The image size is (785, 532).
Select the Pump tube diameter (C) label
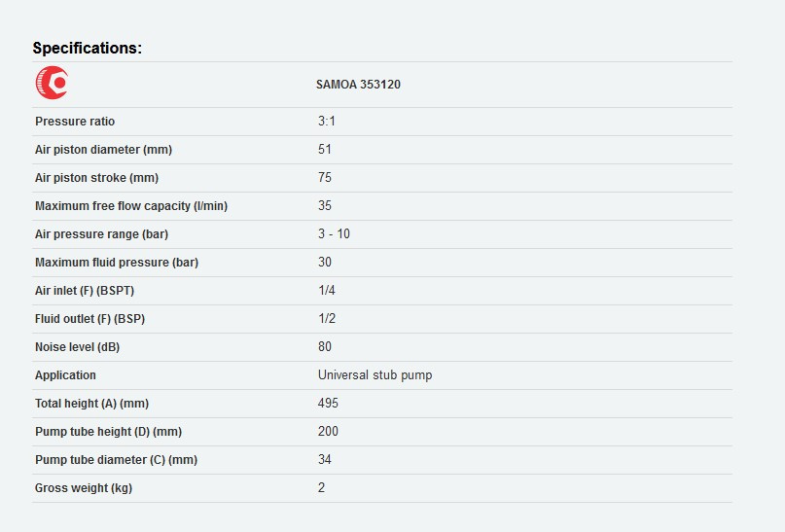pyautogui.click(x=116, y=460)
